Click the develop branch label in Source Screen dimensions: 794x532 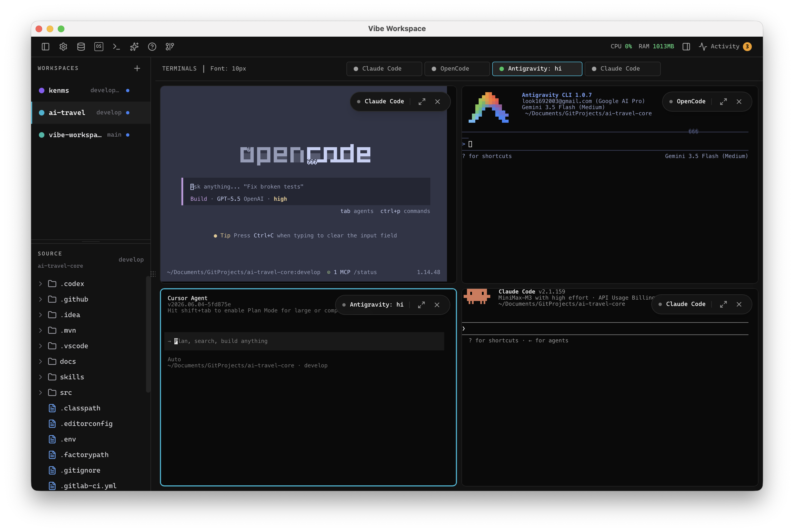[x=131, y=260]
